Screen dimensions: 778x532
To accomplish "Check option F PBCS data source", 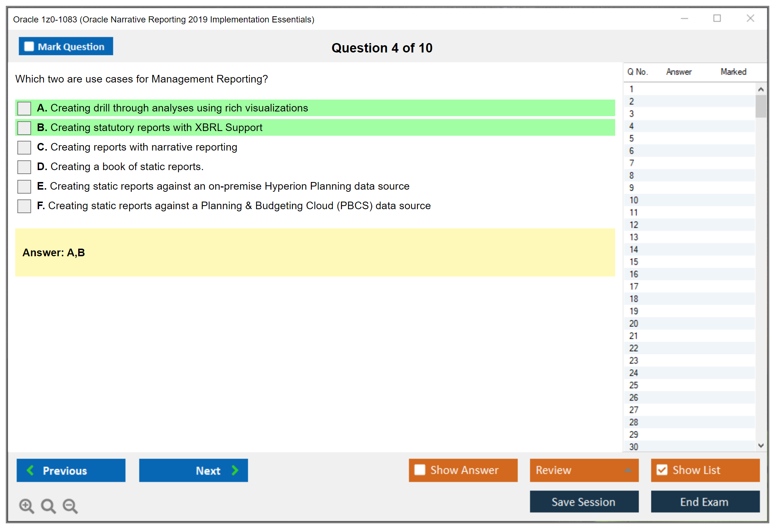I will coord(24,206).
